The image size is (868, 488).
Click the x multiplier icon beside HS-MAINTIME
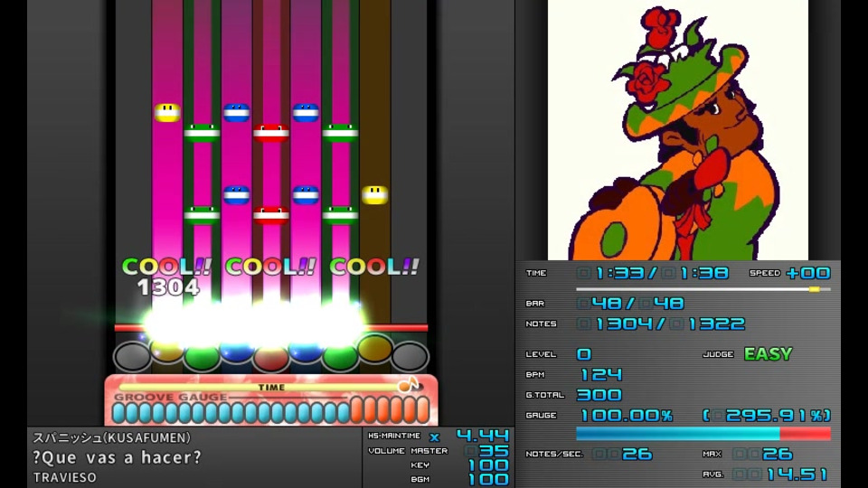435,437
